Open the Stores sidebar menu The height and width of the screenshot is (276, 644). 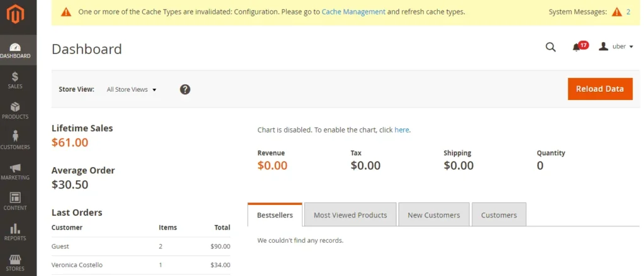tap(16, 263)
